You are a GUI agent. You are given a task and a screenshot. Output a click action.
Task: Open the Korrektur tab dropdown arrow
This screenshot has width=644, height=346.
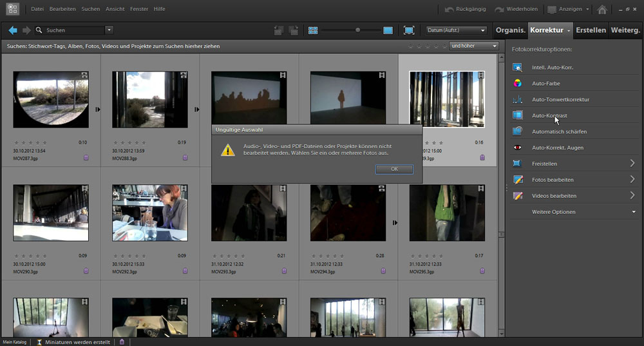(x=569, y=31)
